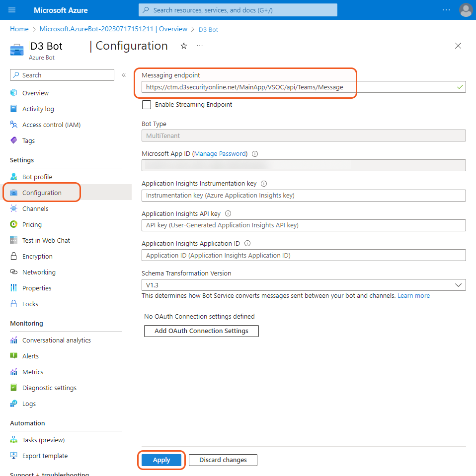This screenshot has height=476, width=476.
Task: Click the Tags icon in sidebar
Action: 14,140
